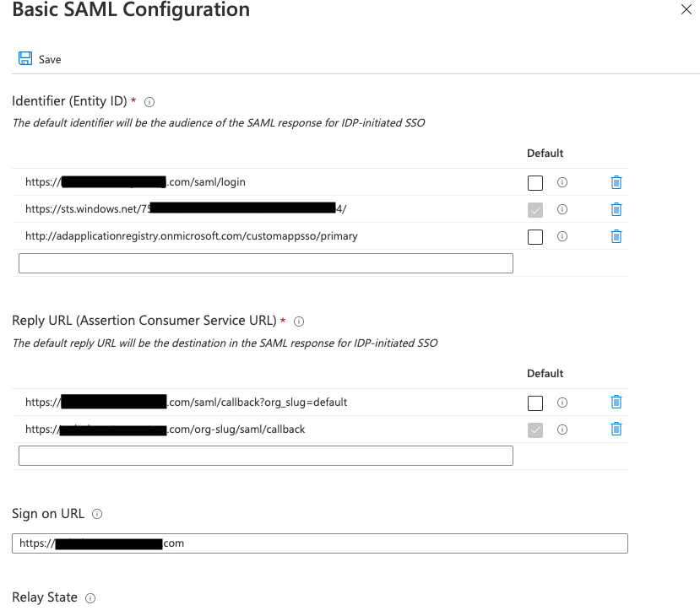Open Sign on URL info tooltip
This screenshot has height=616, width=700.
pyautogui.click(x=97, y=514)
